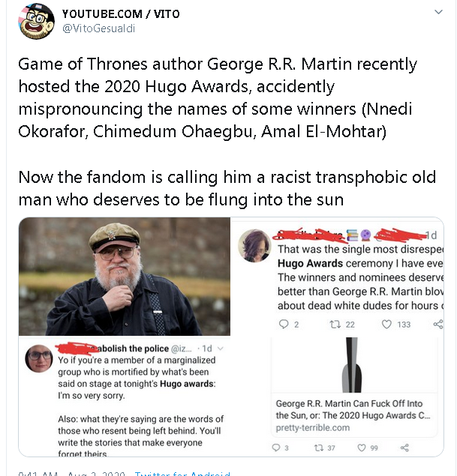Open the pretty-terrible.com article link card
457x476 pixels.
coord(353,415)
